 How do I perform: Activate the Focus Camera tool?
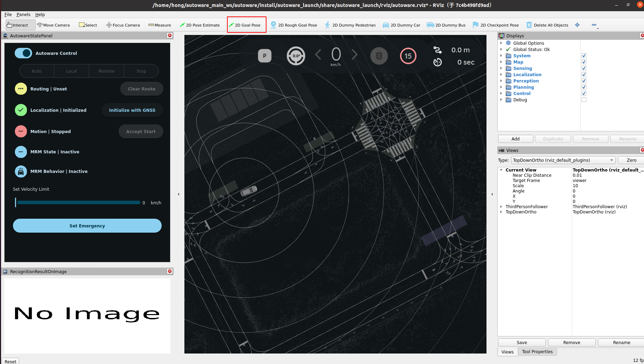(x=123, y=25)
